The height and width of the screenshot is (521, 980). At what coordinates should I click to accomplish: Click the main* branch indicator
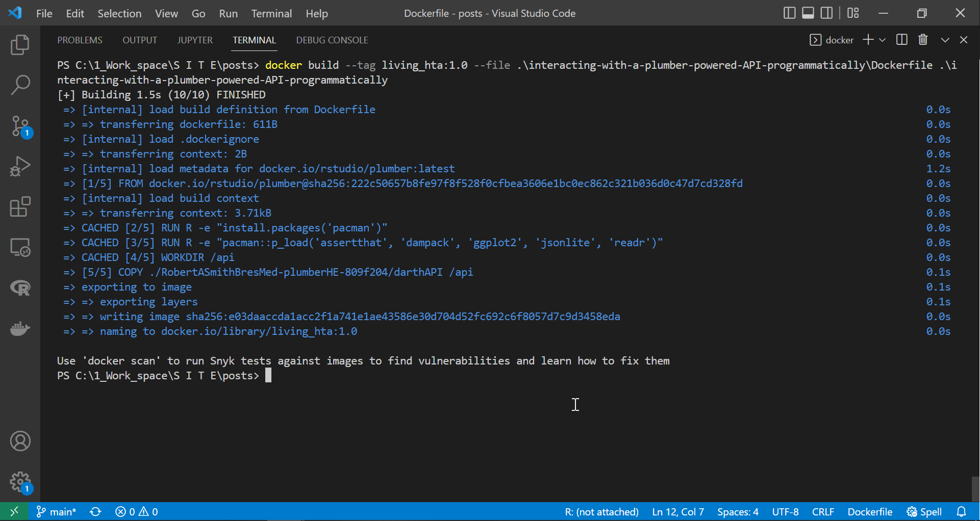click(x=56, y=512)
